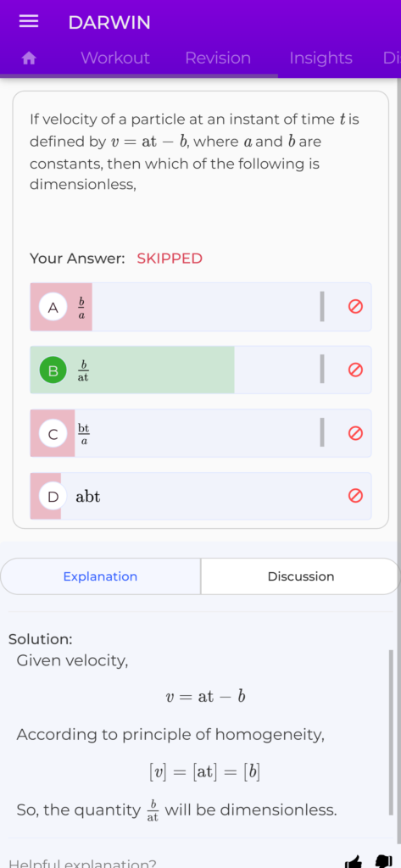
Task: Click the DARWIN app title
Action: (109, 23)
